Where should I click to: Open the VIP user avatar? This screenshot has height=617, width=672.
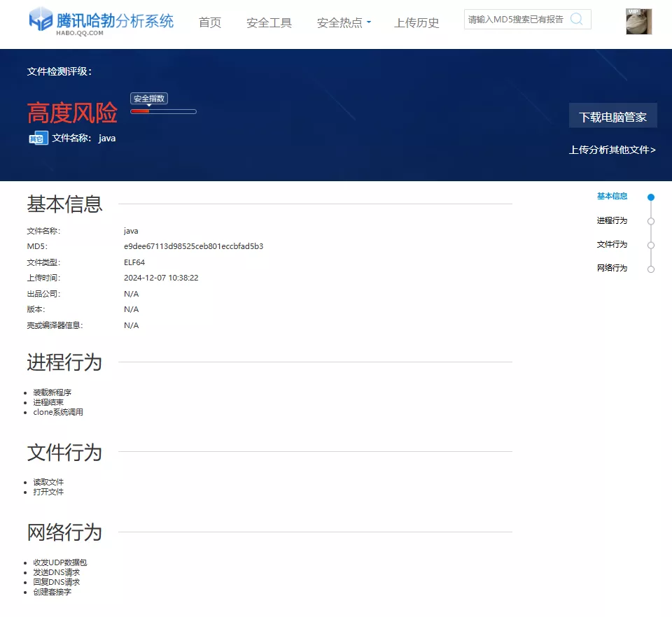tap(638, 22)
